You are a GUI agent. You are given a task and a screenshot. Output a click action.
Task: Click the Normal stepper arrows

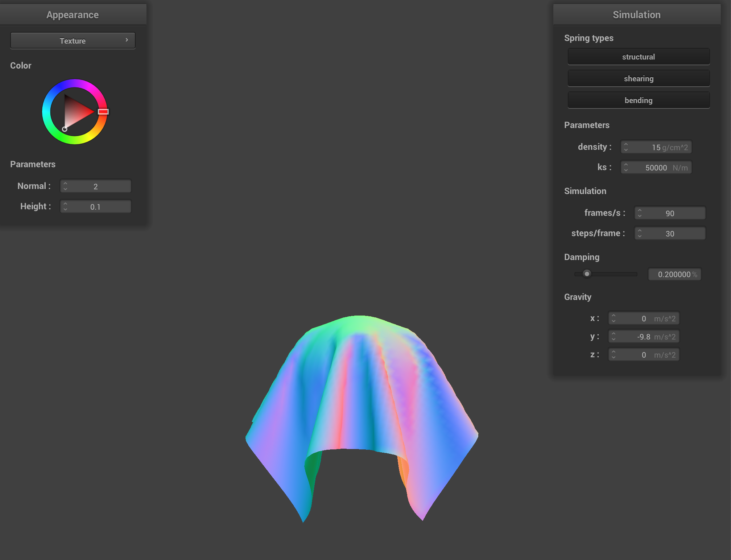(66, 186)
